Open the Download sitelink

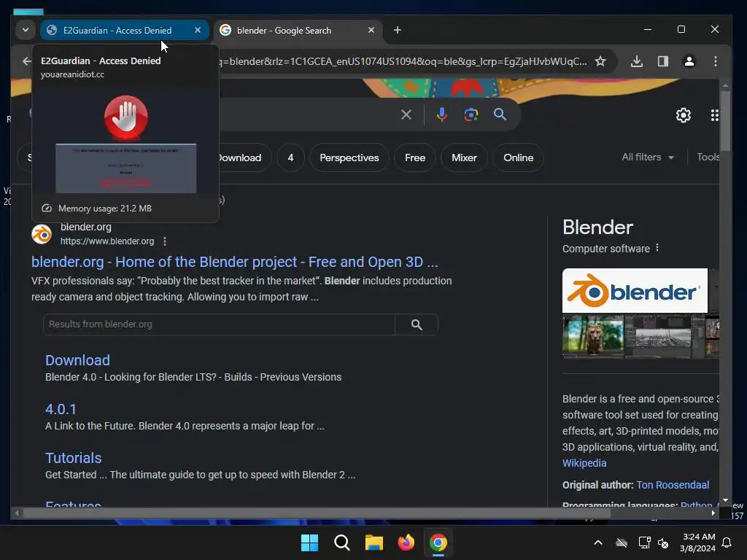coord(77,360)
